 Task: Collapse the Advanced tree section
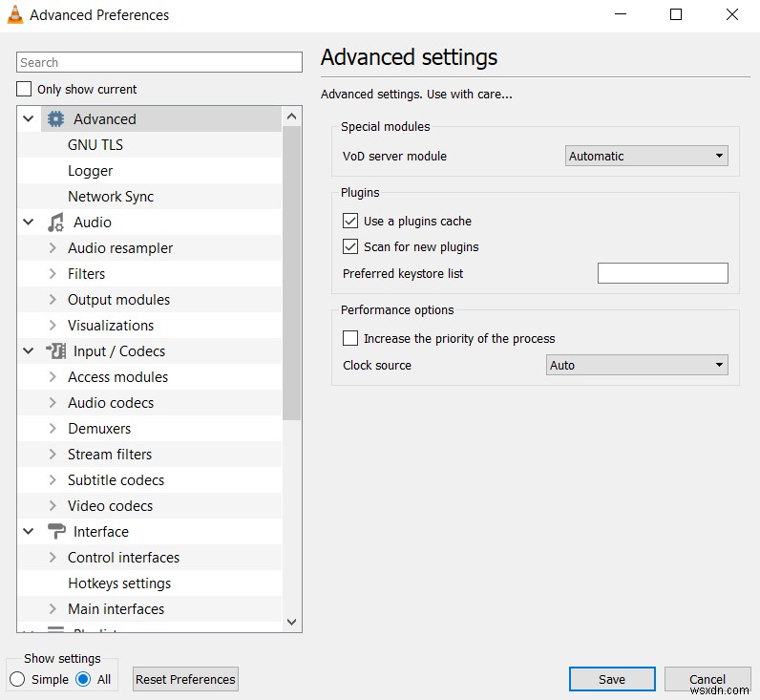point(29,118)
